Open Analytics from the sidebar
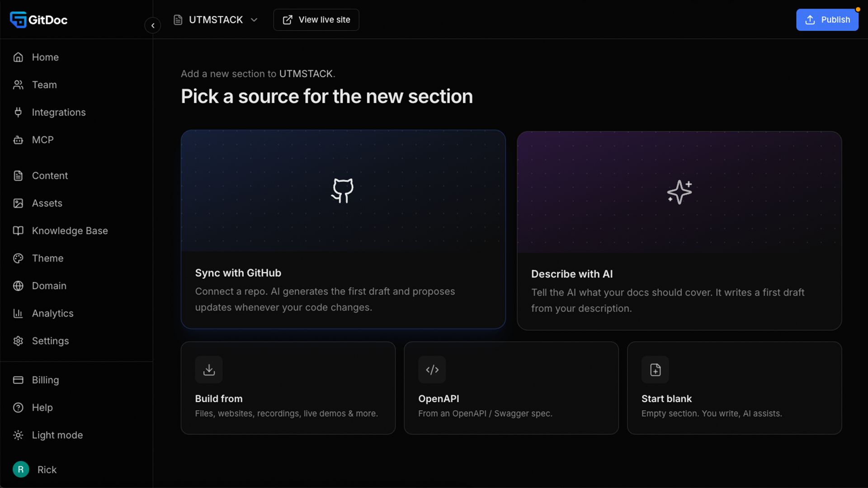Viewport: 868px width, 488px height. [x=52, y=314]
